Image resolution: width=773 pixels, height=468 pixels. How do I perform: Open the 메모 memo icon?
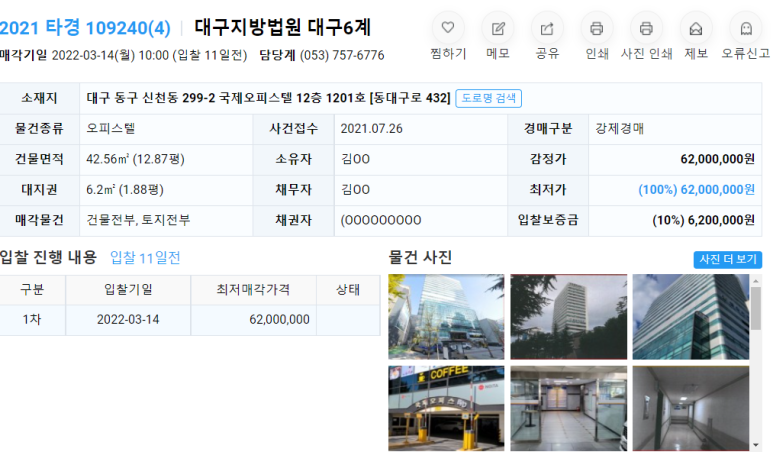[x=498, y=28]
